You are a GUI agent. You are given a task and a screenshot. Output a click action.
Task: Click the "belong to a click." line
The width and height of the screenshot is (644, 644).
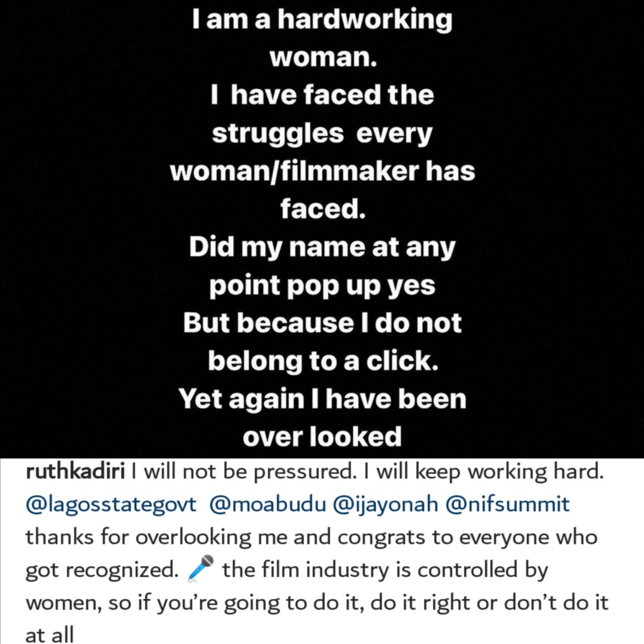pos(322,361)
